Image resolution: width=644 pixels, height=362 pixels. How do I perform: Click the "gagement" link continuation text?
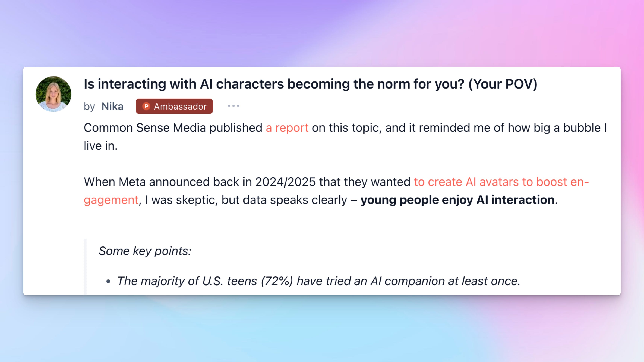click(111, 200)
